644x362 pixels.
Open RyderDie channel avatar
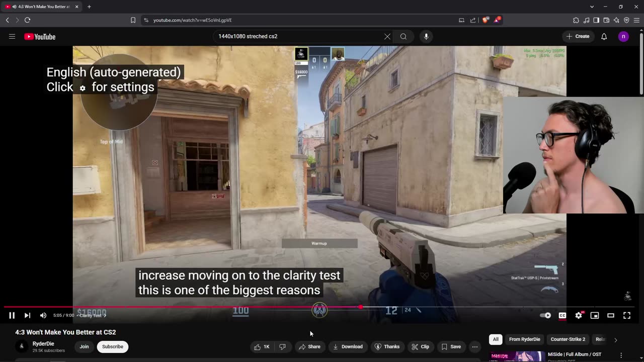21,346
